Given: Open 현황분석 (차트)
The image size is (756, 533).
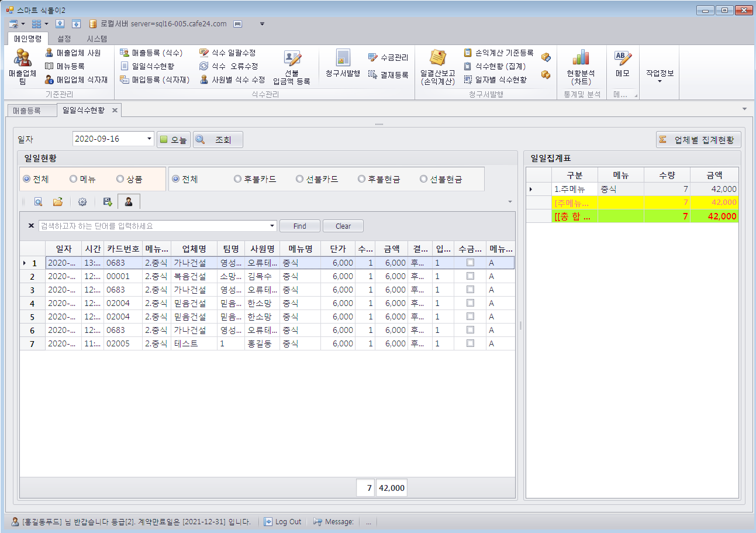Looking at the screenshot, I should [x=581, y=68].
